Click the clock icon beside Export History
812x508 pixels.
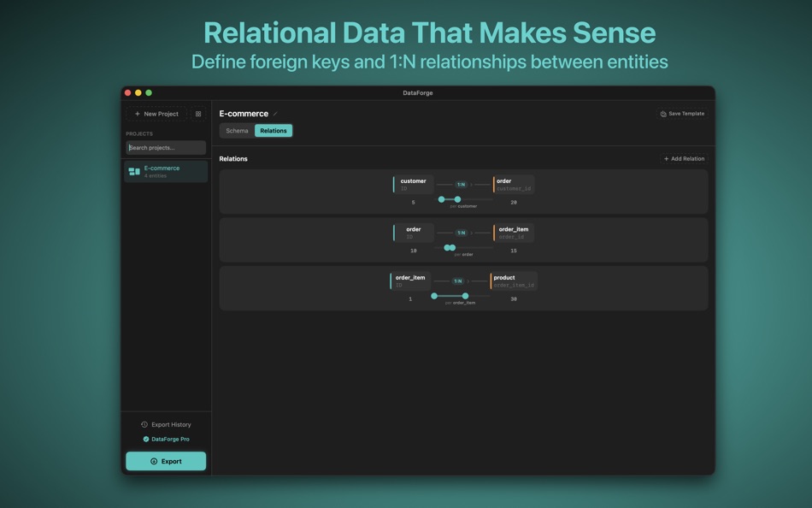(x=143, y=424)
